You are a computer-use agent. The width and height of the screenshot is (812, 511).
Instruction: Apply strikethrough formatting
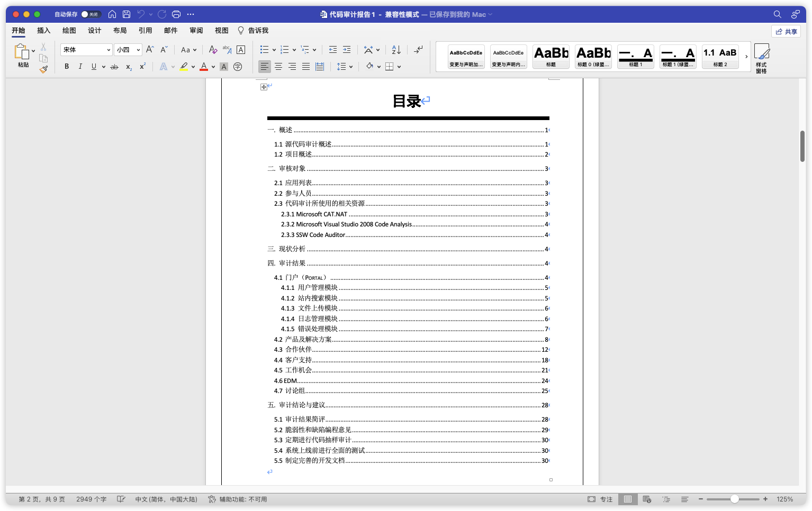pos(114,67)
